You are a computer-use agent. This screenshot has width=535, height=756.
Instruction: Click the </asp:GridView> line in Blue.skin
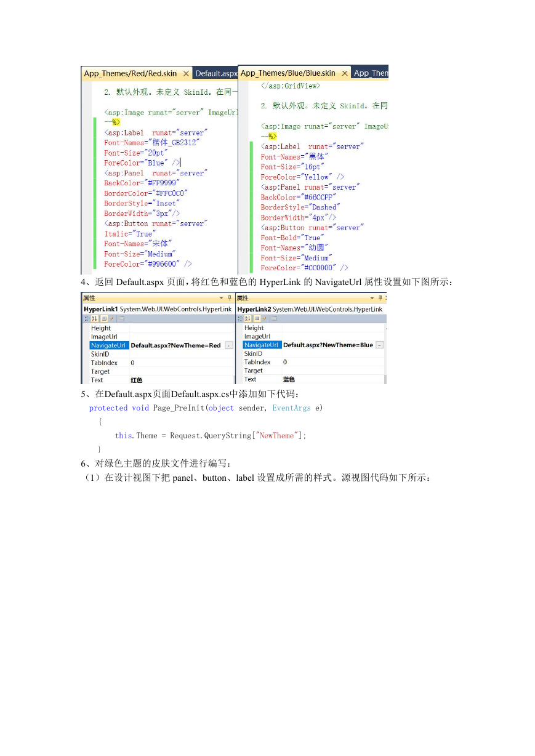291,86
